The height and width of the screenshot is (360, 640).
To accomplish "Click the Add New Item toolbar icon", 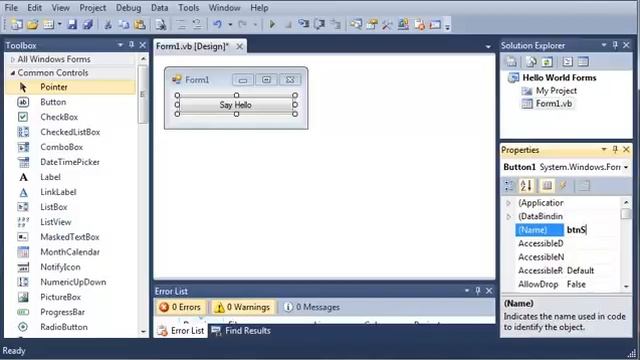I will (49, 24).
